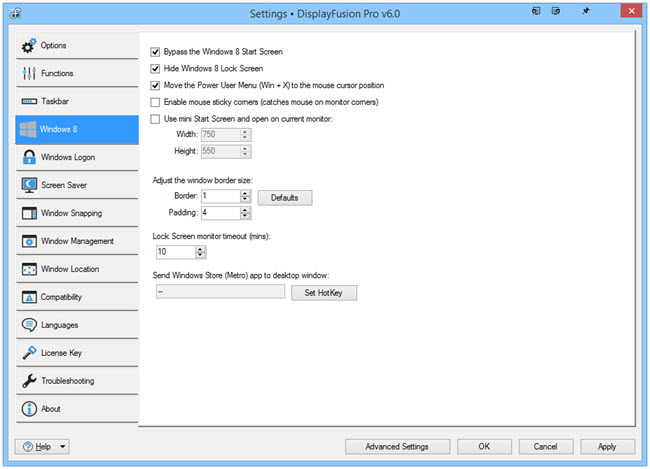Select the Windows Logon tab
Viewport: 650px width, 469px height.
tap(77, 157)
